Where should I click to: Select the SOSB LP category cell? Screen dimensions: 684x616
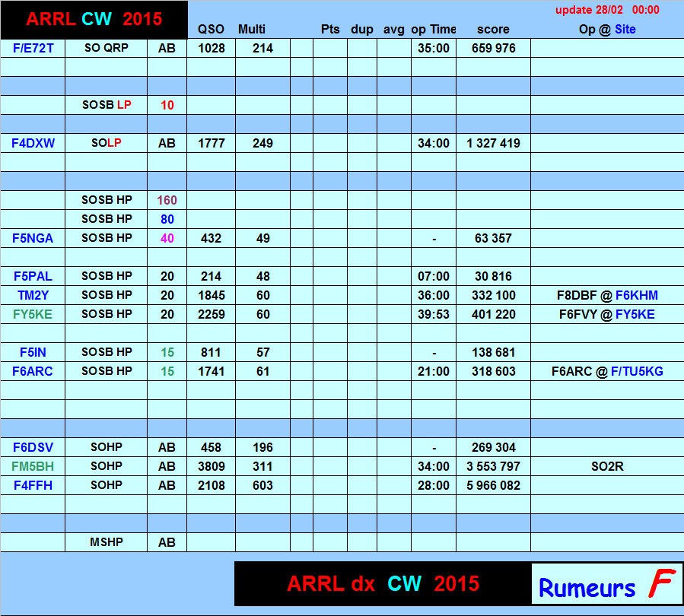pos(107,105)
